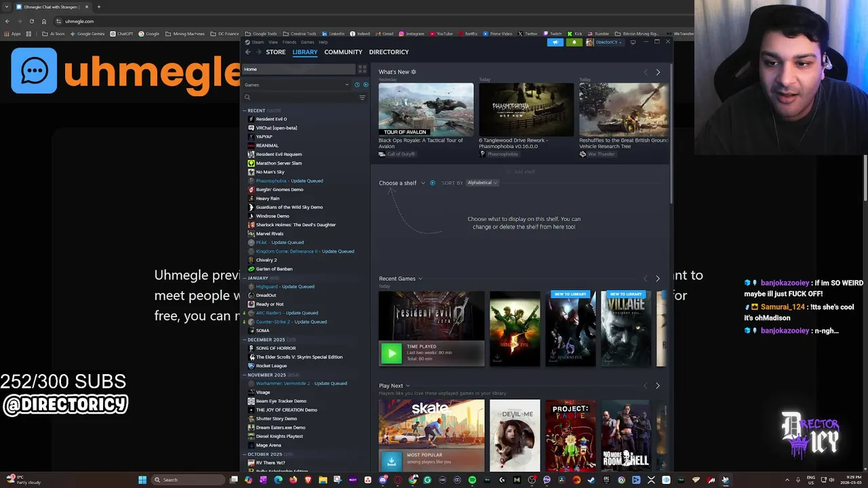This screenshot has width=868, height=488.
Task: Toggle the shelf option beside Choose a shelf
Action: tap(433, 183)
